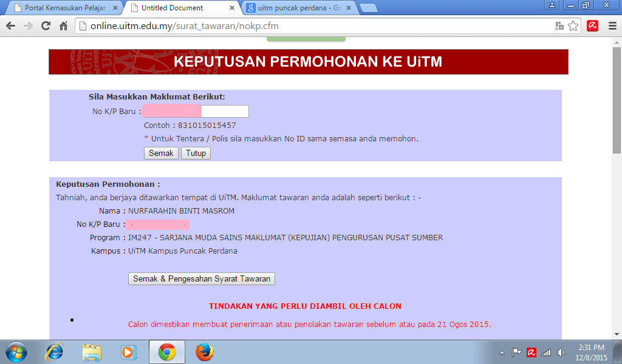Click the translate page icon in address bar
The image size is (622, 364).
[559, 26]
